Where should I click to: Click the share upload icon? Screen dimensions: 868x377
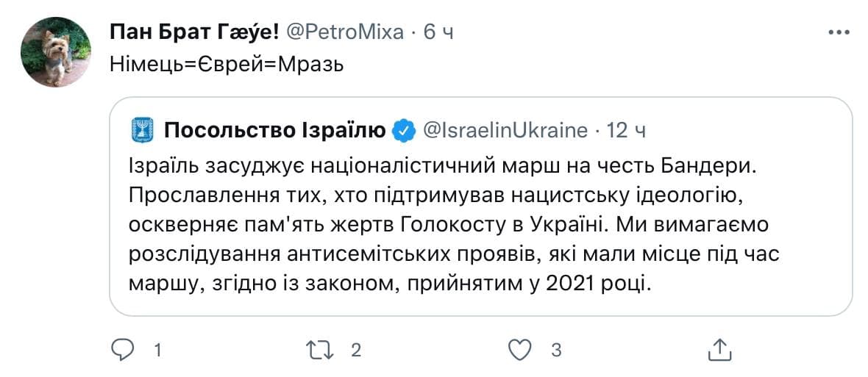720,349
